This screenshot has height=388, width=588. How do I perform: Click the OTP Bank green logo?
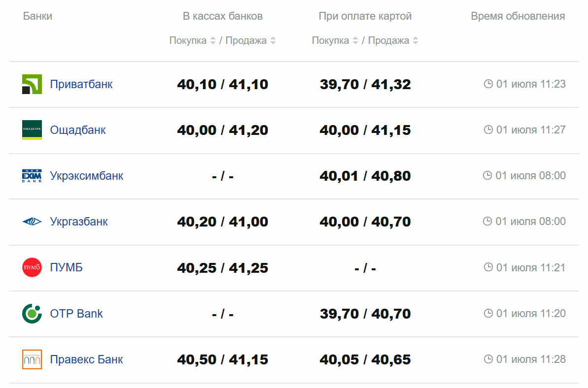coord(32,314)
